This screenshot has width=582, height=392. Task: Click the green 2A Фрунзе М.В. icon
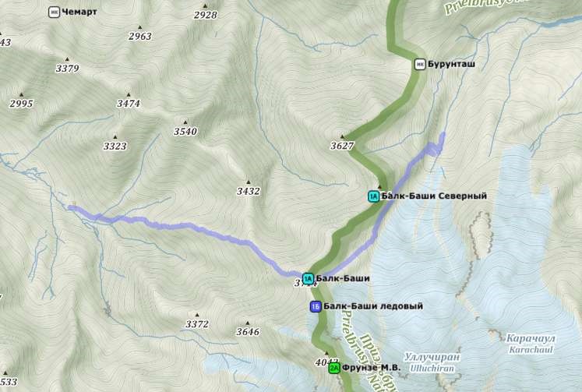tap(334, 368)
